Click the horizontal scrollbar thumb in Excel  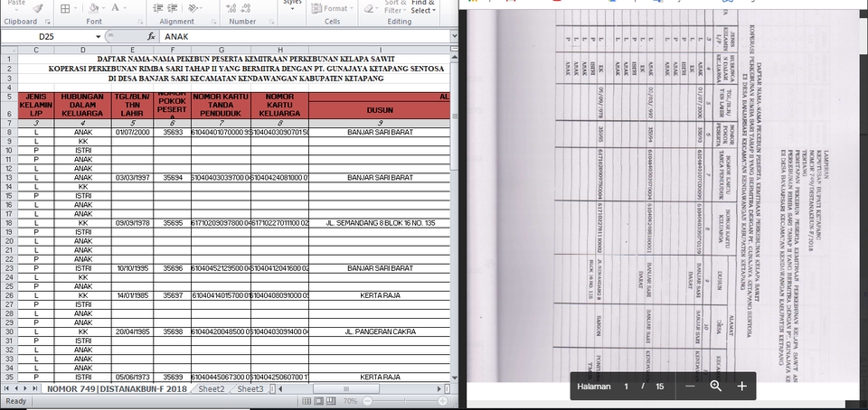tap(346, 389)
